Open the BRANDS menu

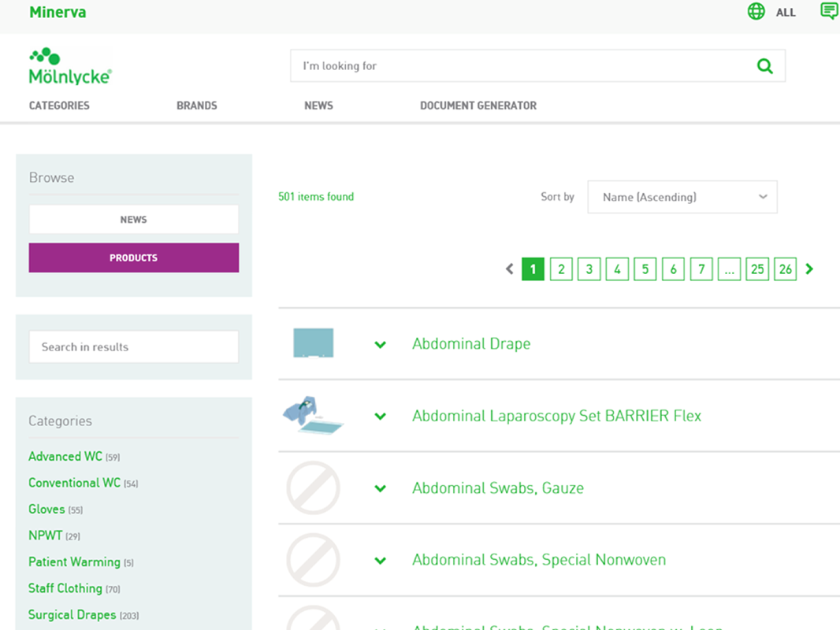click(x=197, y=106)
